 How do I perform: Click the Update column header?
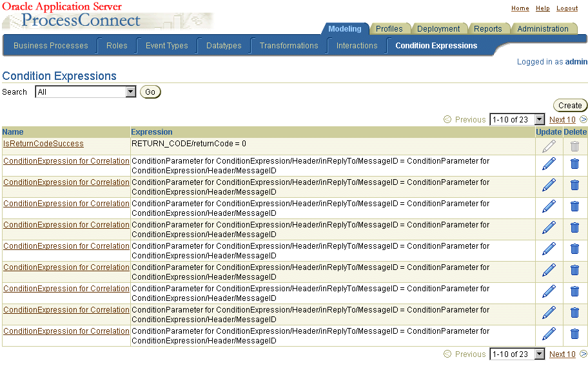(549, 132)
